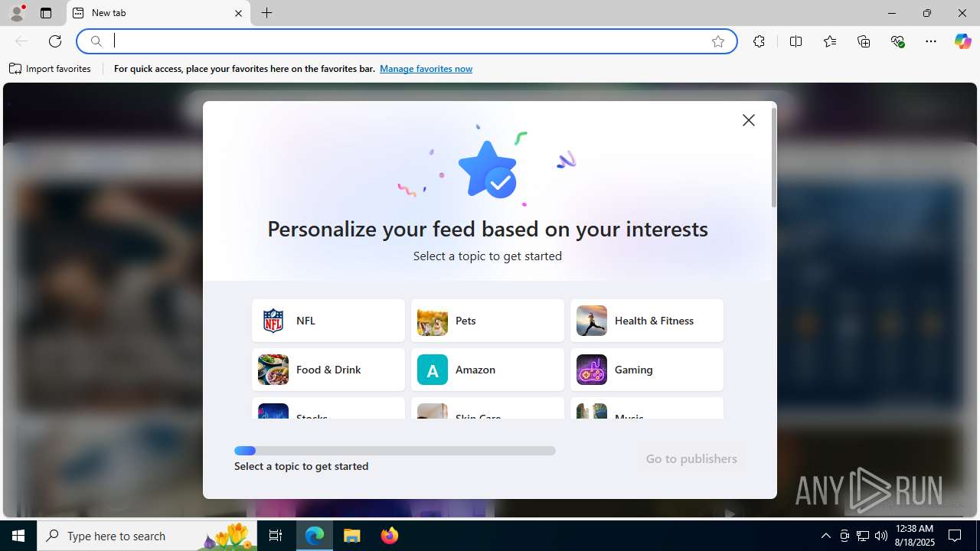Close the New tab tab

point(238,13)
